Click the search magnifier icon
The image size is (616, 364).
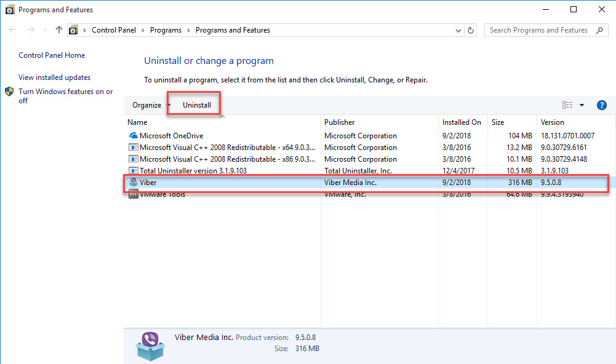[x=599, y=30]
